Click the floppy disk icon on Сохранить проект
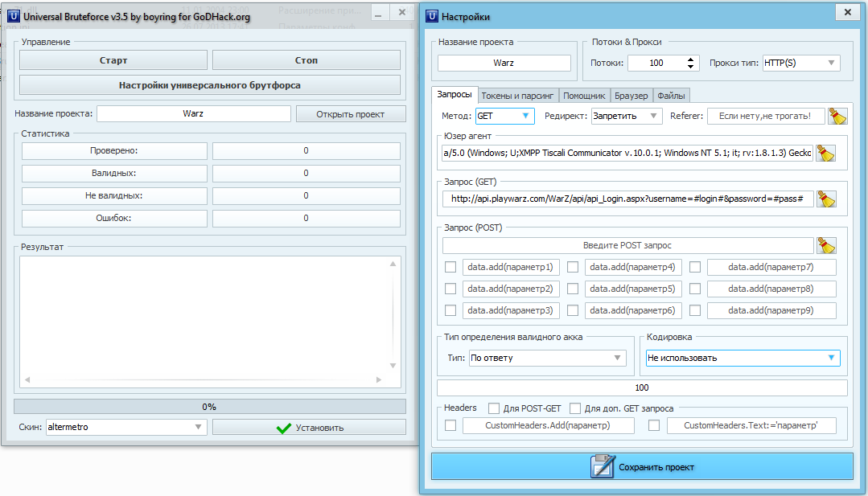Screen dimensions: 868x496 (x=603, y=467)
